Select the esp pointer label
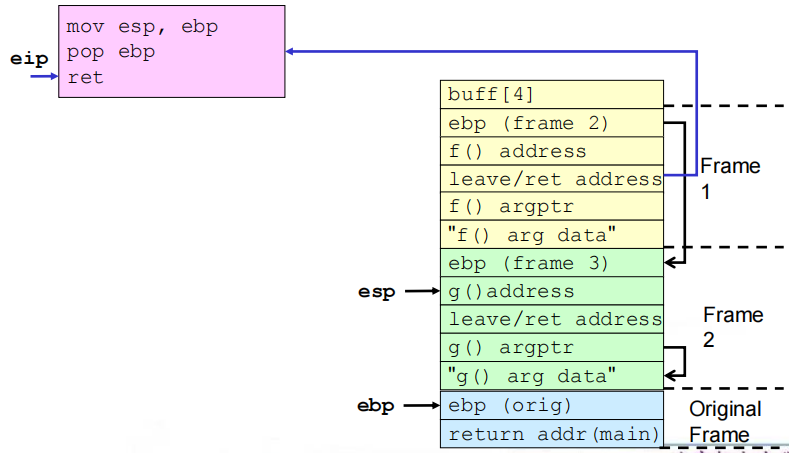Viewport: 789px width, 453px height. [377, 292]
